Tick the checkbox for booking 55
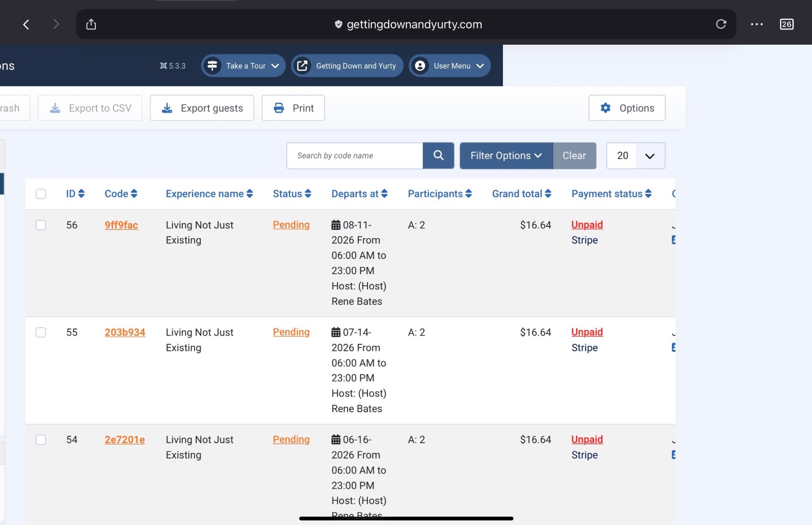 pyautogui.click(x=41, y=333)
